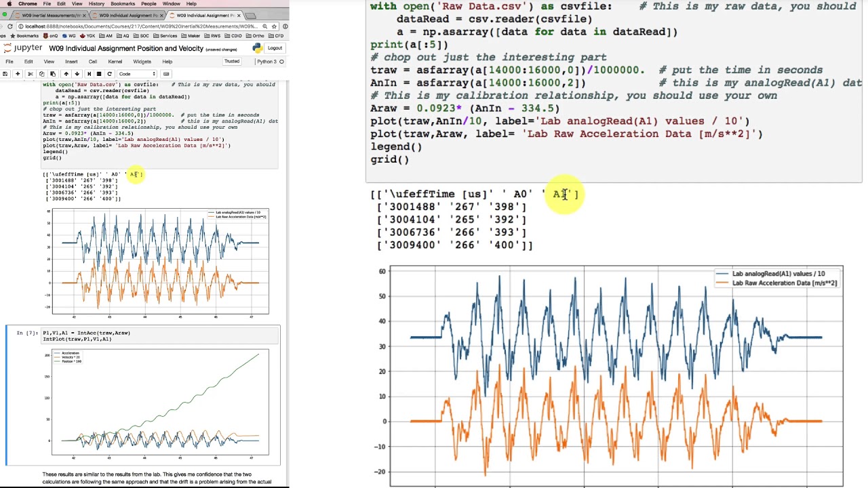Open the command palette keyboard icon
The height and width of the screenshot is (488, 868).
(166, 74)
